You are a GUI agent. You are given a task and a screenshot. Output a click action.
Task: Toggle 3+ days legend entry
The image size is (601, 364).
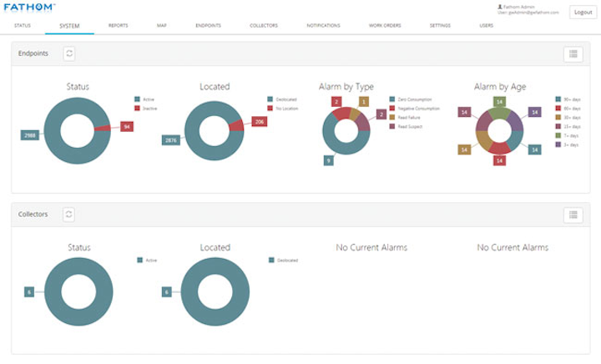(567, 144)
